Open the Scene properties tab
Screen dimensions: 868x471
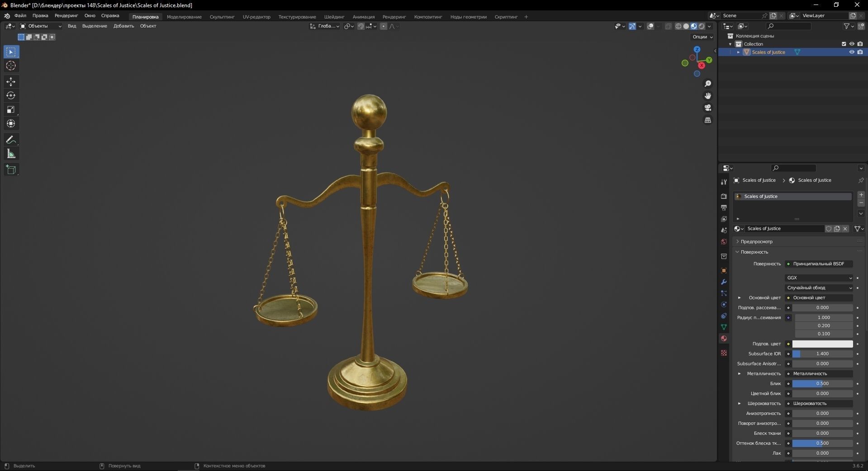724,231
